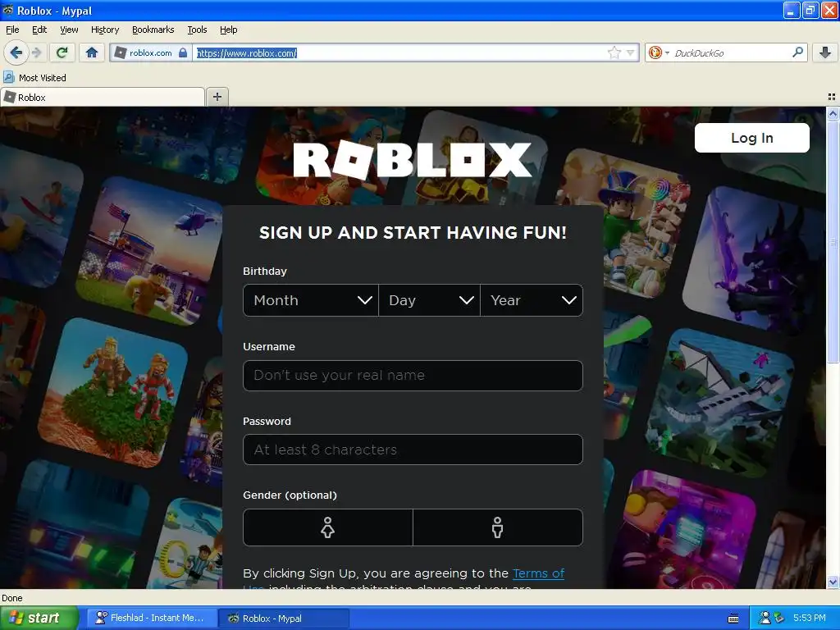Select the male gender icon
Image resolution: width=840 pixels, height=630 pixels.
pos(498,527)
